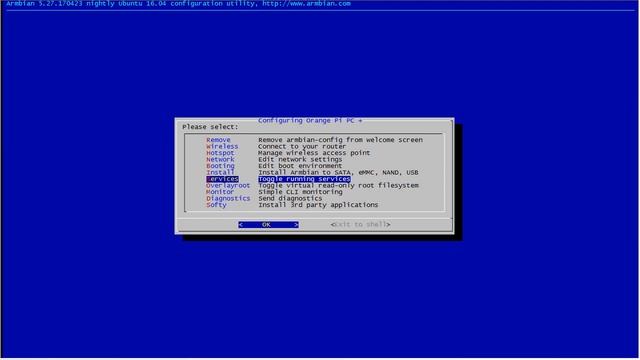Screen dimensions: 640x360
Task: Select the Softy menu entry
Action: 216,205
